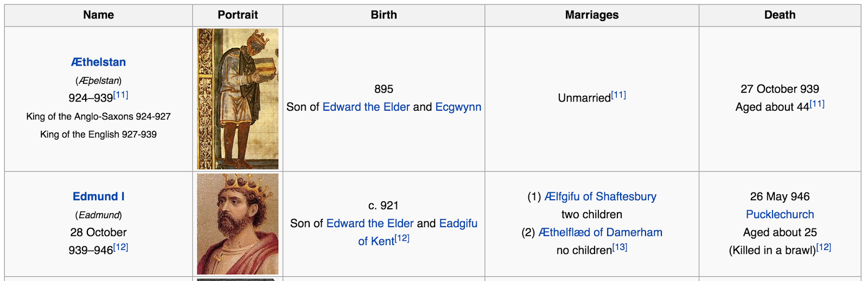Open the Æthelflæd of Damerham link

coord(601,232)
